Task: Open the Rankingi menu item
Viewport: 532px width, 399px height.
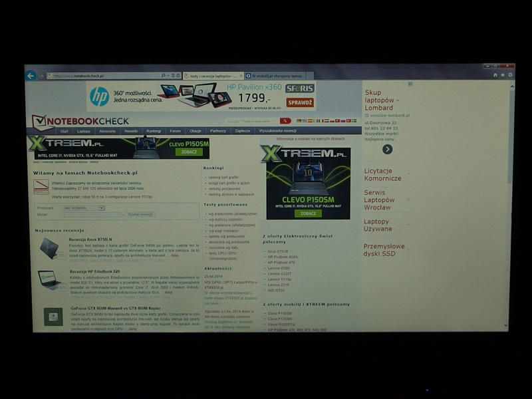Action: (x=154, y=131)
